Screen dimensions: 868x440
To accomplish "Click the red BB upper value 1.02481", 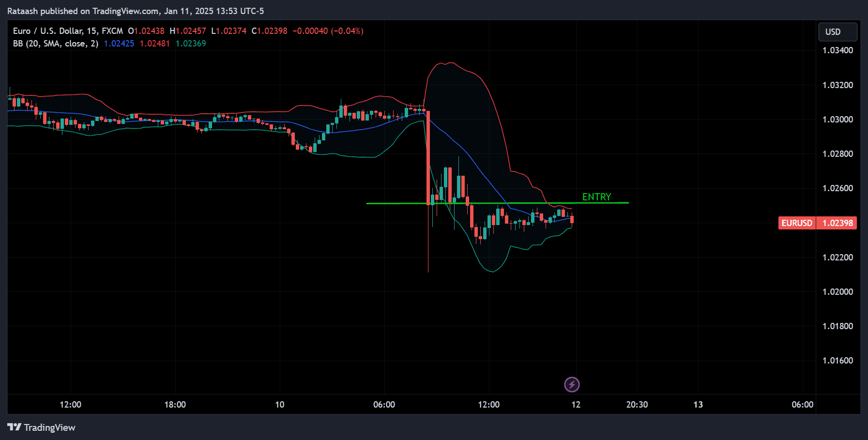I will (155, 44).
